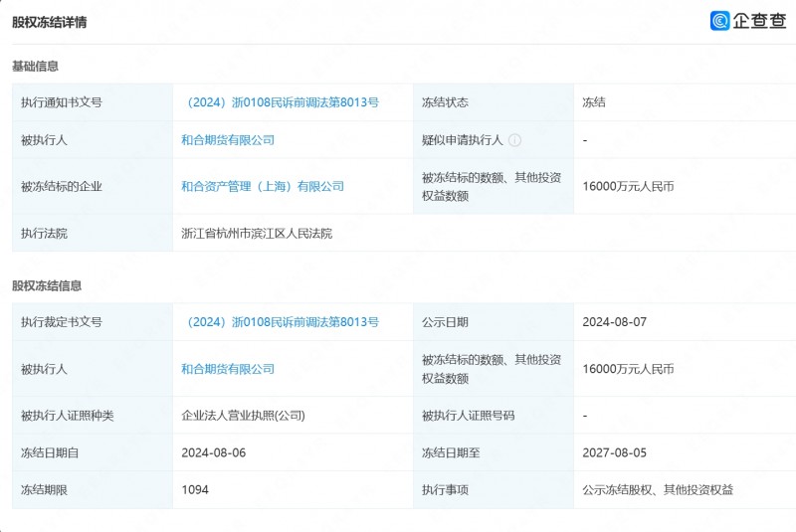
Task: Click the info icon beside 疑似申请执行人
Action: click(514, 140)
